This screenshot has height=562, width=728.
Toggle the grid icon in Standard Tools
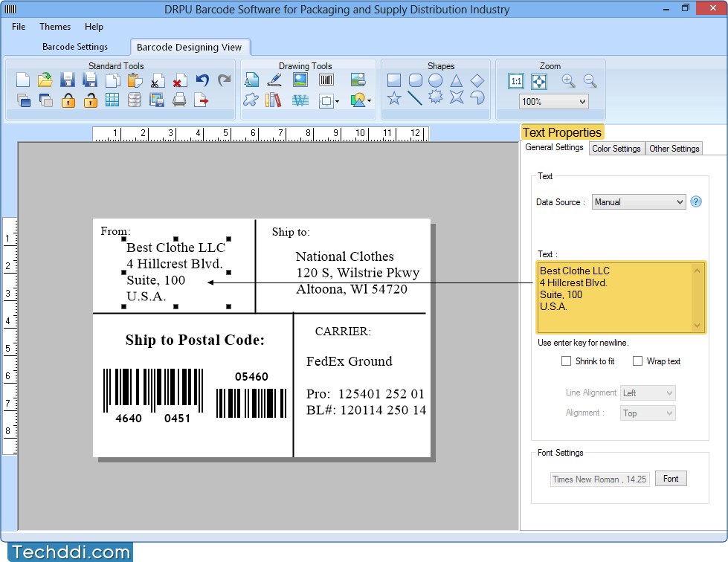112,100
